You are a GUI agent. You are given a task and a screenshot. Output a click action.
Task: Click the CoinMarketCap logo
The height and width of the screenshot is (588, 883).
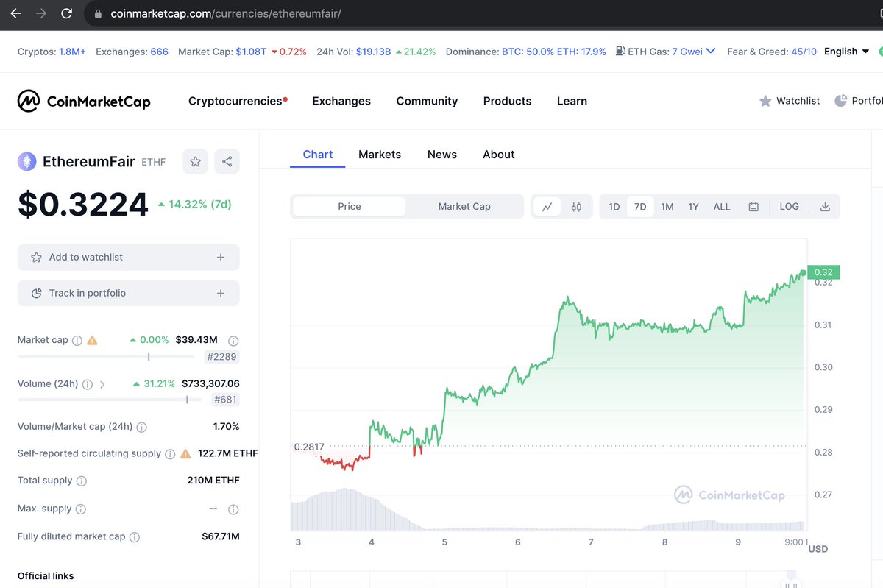coord(84,100)
